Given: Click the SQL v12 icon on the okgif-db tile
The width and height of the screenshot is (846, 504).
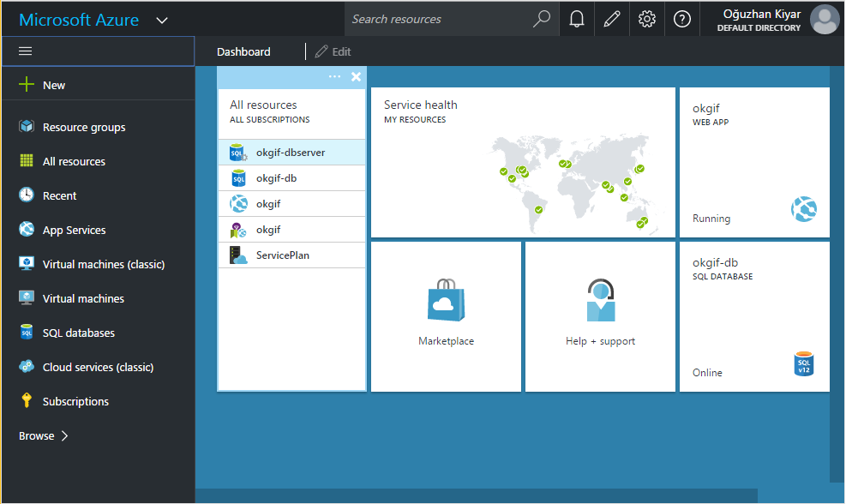Looking at the screenshot, I should tap(804, 363).
